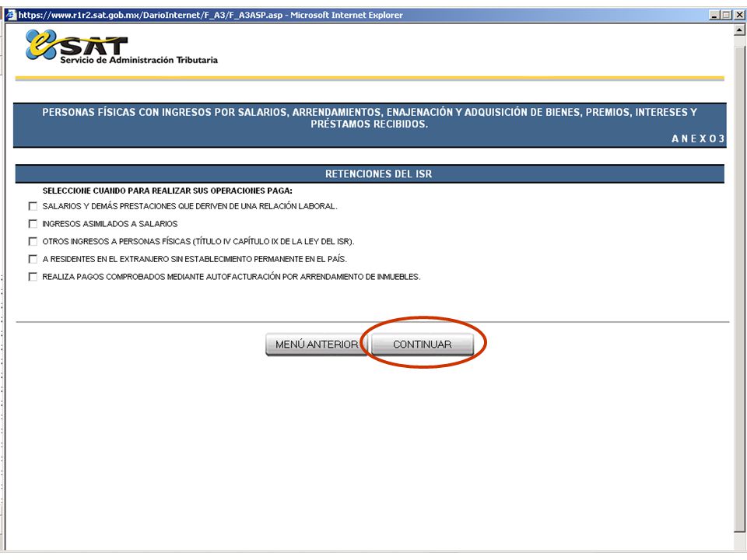Screen dimensions: 747x560
Task: Click the RETENCIONES DEL ISR heading
Action: tap(378, 173)
